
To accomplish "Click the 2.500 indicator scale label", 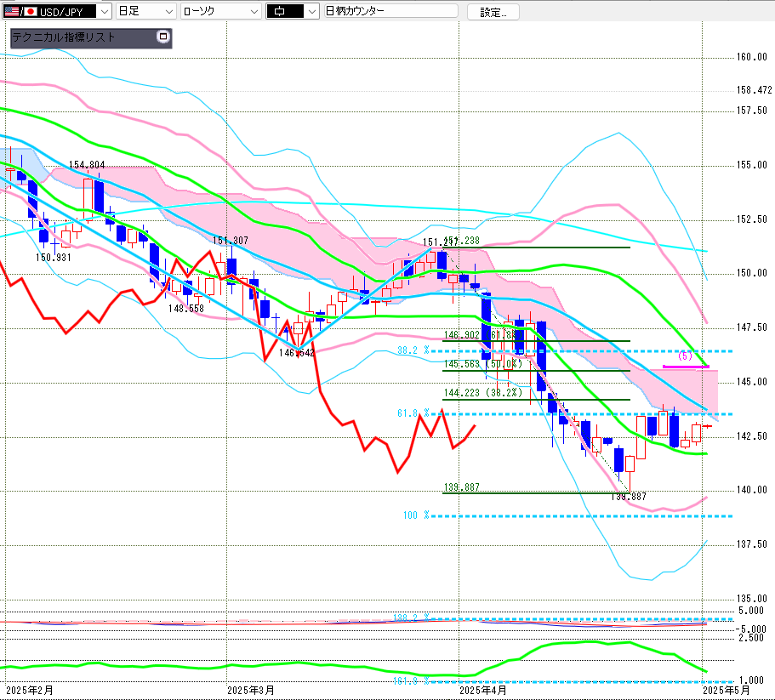I will pyautogui.click(x=751, y=638).
